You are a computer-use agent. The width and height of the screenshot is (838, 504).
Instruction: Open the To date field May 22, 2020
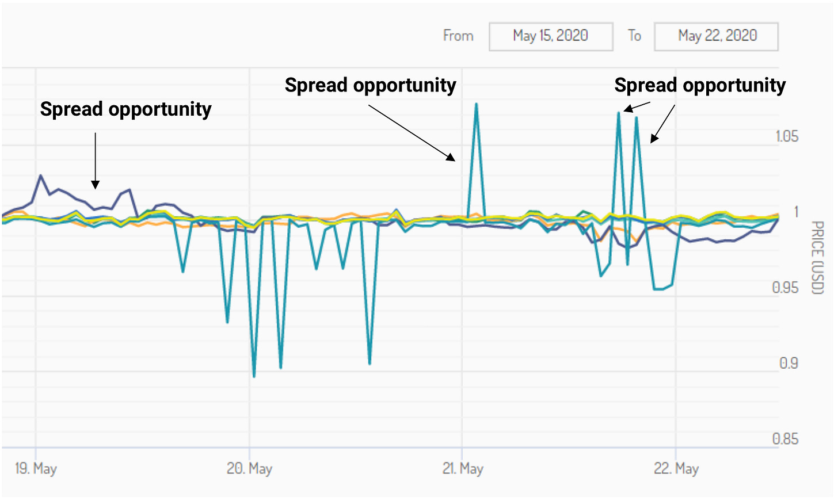tap(716, 36)
